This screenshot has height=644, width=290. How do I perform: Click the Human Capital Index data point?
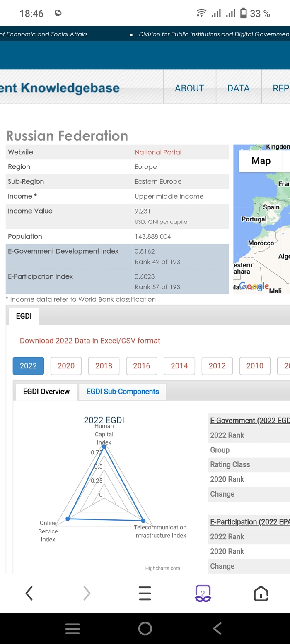104,447
